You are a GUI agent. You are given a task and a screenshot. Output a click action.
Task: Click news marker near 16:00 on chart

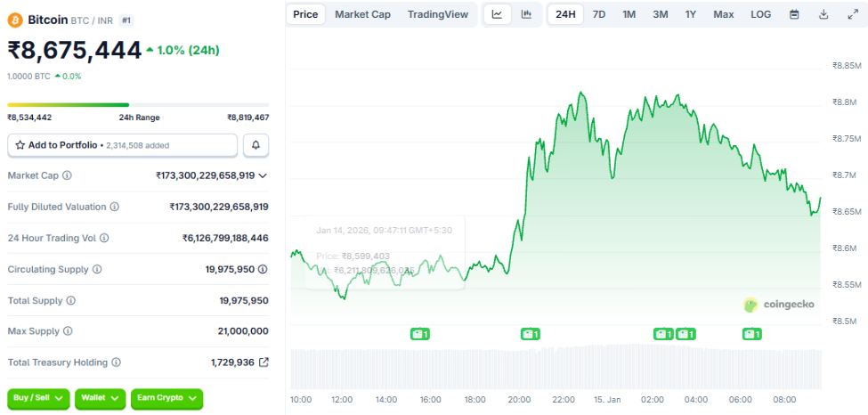[x=419, y=334]
